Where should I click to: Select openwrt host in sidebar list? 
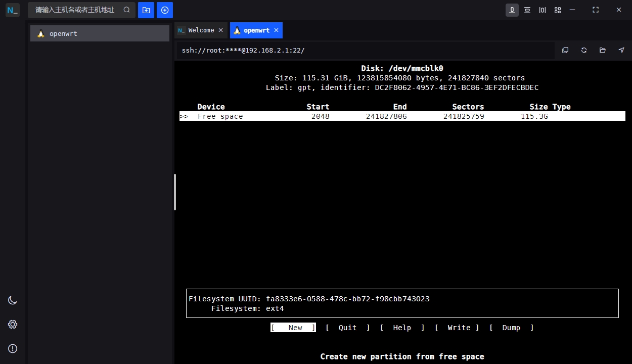[100, 34]
